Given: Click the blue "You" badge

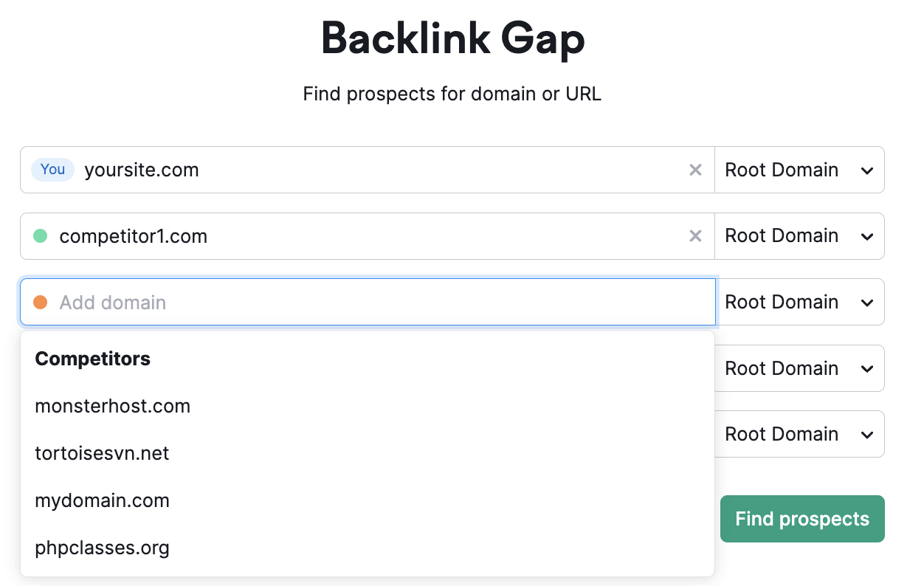Looking at the screenshot, I should click(52, 170).
